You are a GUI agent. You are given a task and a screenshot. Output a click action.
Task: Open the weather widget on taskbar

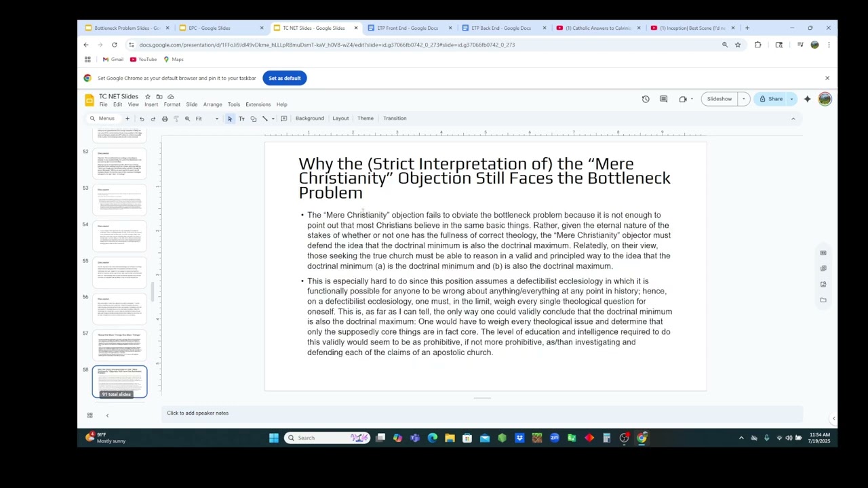106,438
